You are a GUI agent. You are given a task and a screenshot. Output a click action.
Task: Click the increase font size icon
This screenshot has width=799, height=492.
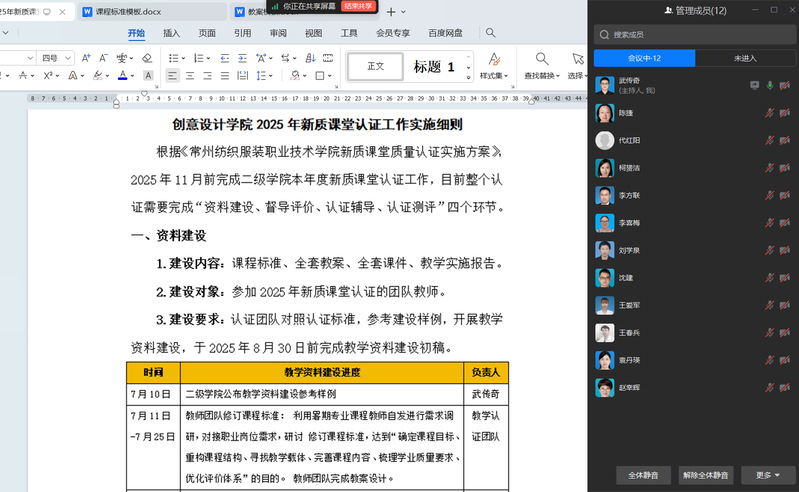coord(85,58)
